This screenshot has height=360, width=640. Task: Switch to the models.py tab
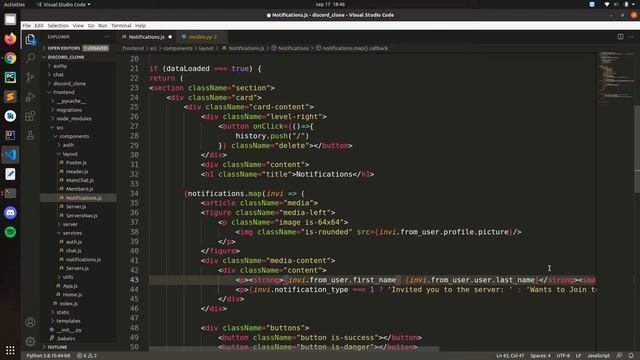(202, 37)
